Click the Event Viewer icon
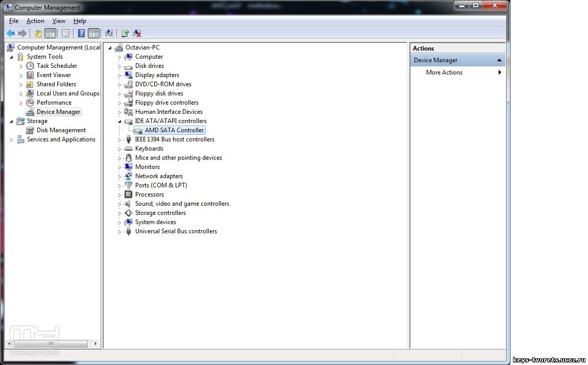This screenshot has height=365, width=588. click(30, 75)
